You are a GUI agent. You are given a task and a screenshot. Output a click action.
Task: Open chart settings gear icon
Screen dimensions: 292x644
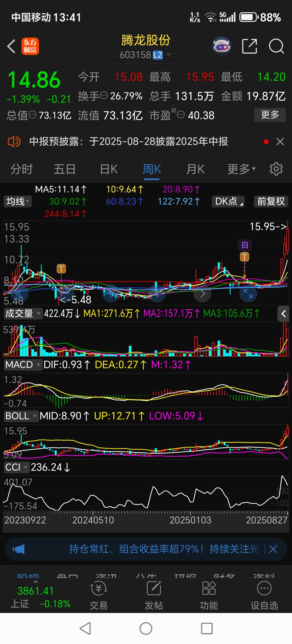(276, 169)
